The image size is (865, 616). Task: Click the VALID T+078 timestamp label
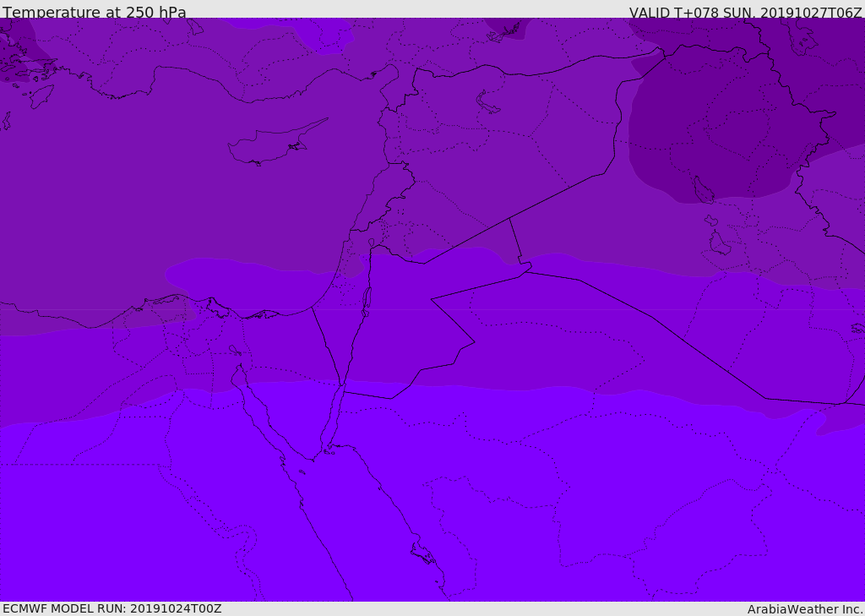(745, 13)
